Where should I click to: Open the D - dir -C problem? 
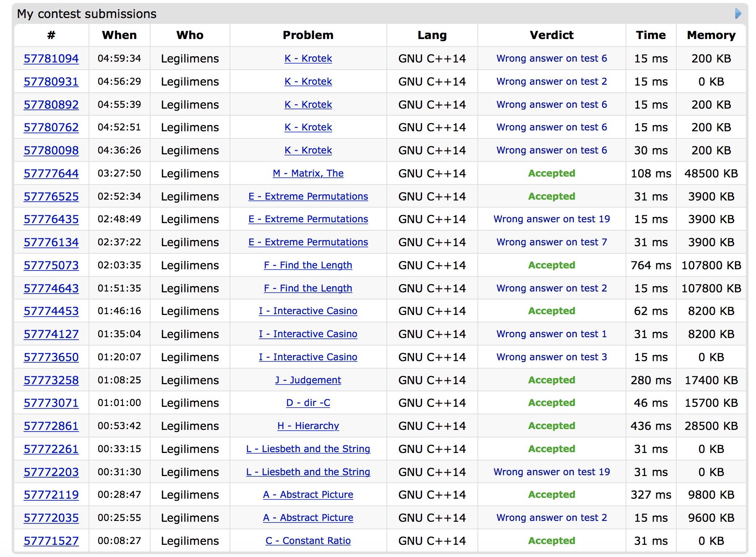point(308,403)
